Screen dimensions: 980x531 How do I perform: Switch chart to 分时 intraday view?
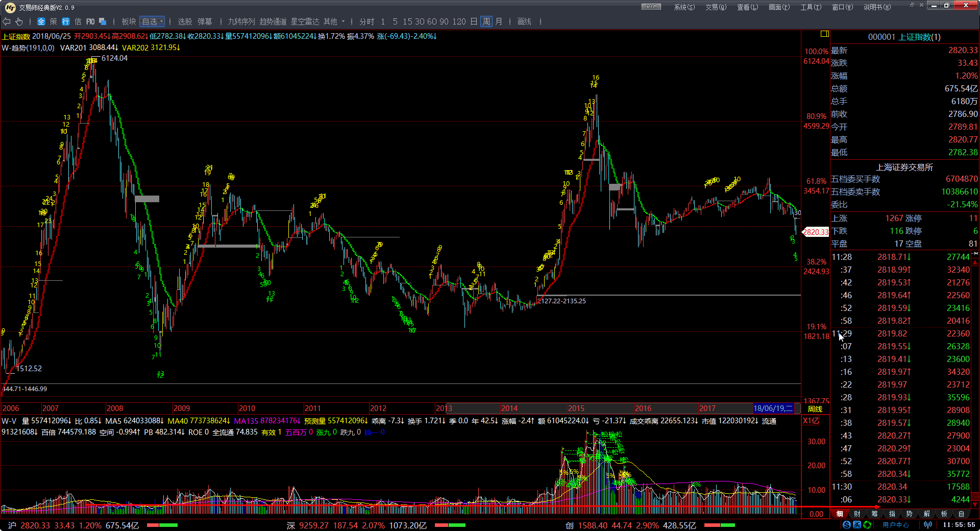366,21
